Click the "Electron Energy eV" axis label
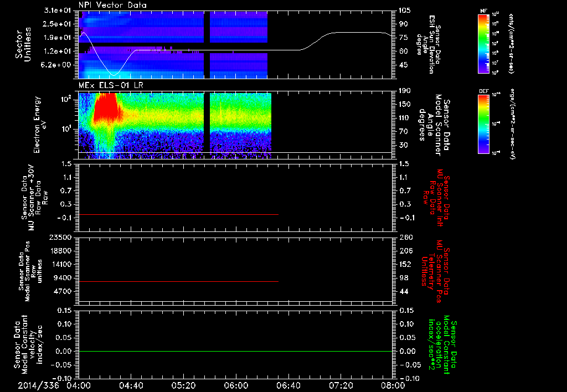Screen dimensions: 567x392 40,125
